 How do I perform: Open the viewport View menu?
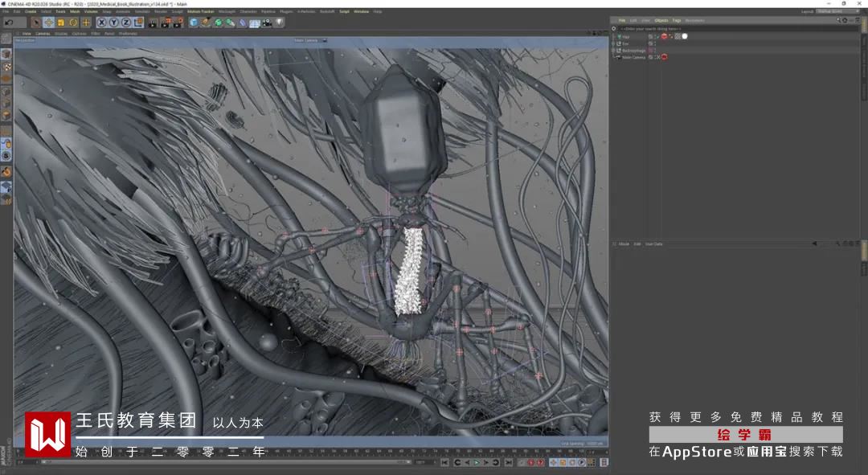pos(26,33)
